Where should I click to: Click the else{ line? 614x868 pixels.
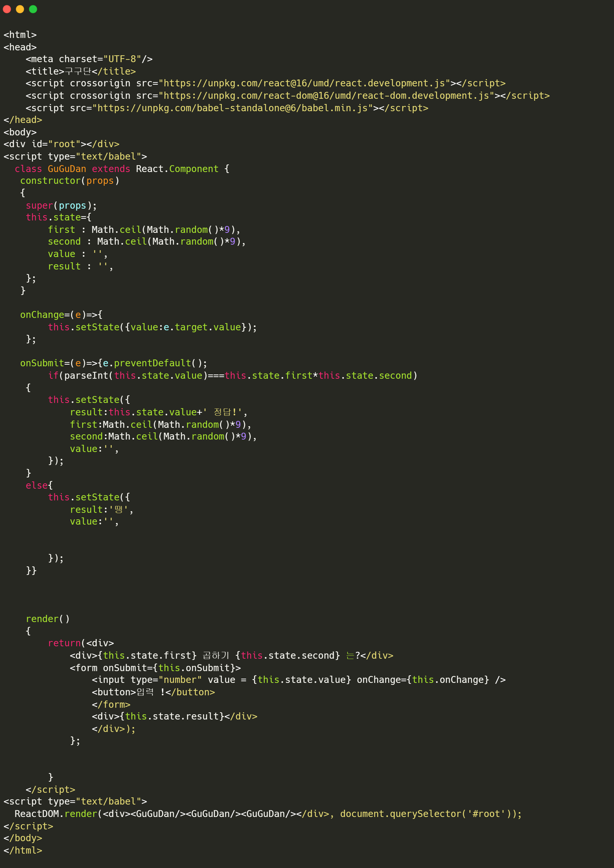pos(39,485)
